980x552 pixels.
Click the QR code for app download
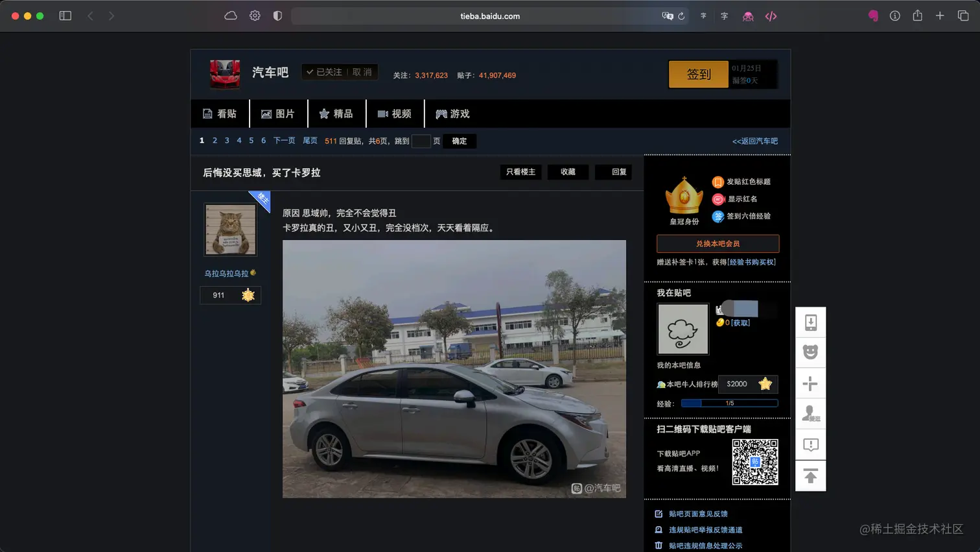755,462
